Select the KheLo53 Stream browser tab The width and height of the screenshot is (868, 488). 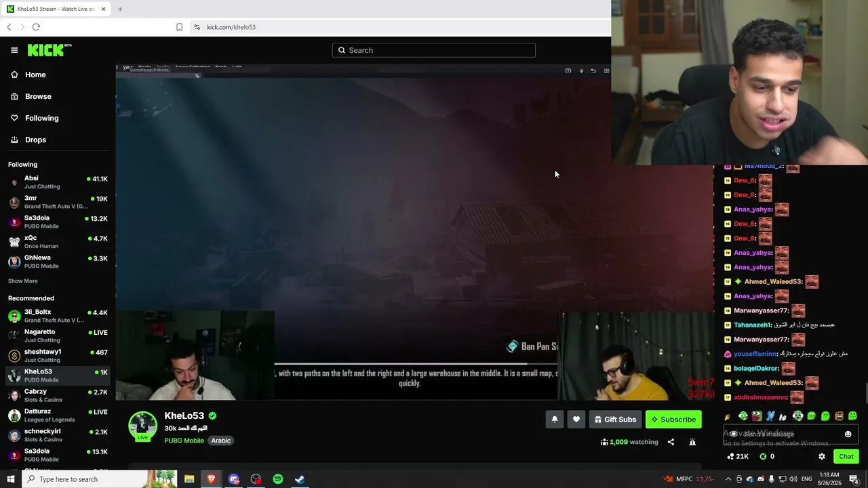click(x=56, y=9)
